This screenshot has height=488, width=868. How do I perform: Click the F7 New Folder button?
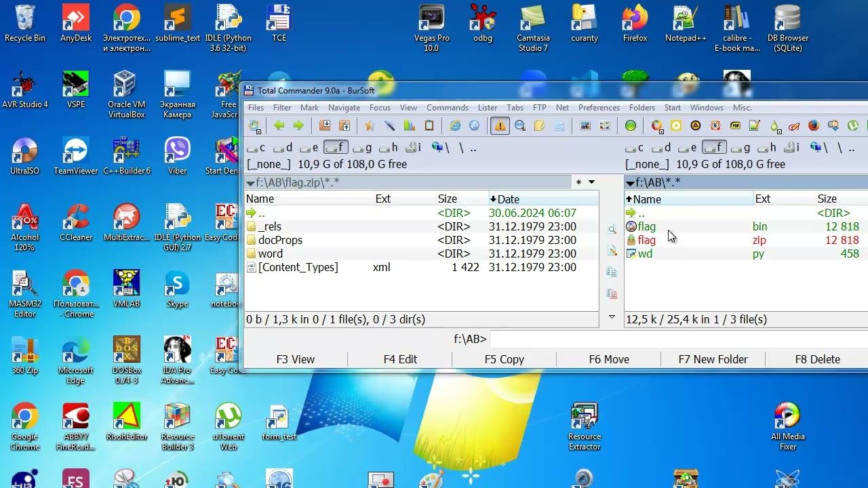(713, 359)
